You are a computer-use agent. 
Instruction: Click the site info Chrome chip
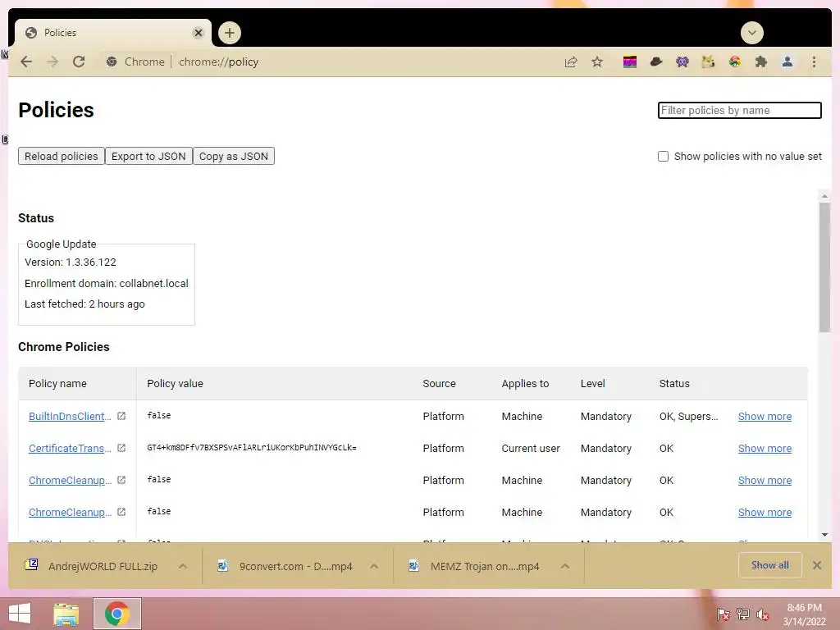tap(135, 62)
